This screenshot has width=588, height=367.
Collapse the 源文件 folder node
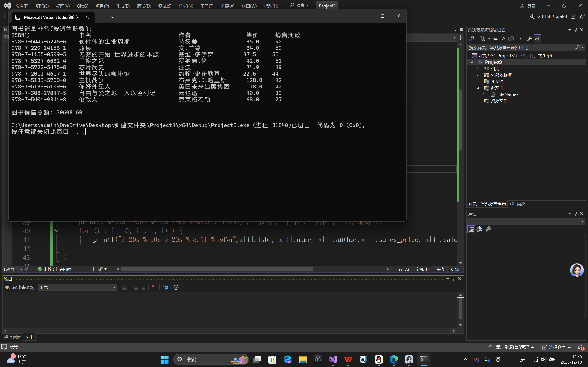tap(477, 88)
